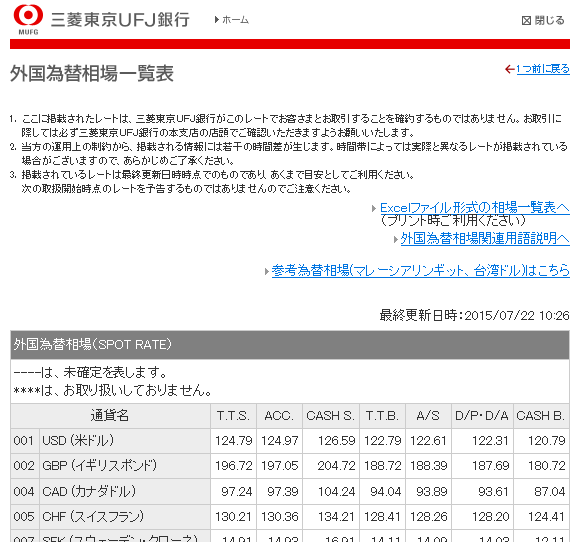Click the CASH S. column header
The image size is (583, 542).
click(331, 416)
